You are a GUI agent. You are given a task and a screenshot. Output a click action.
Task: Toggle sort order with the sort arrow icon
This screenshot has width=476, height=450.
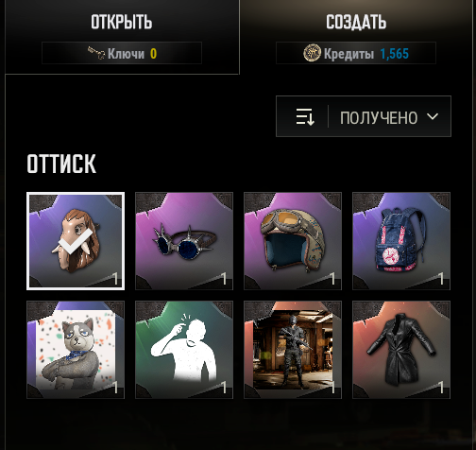305,117
